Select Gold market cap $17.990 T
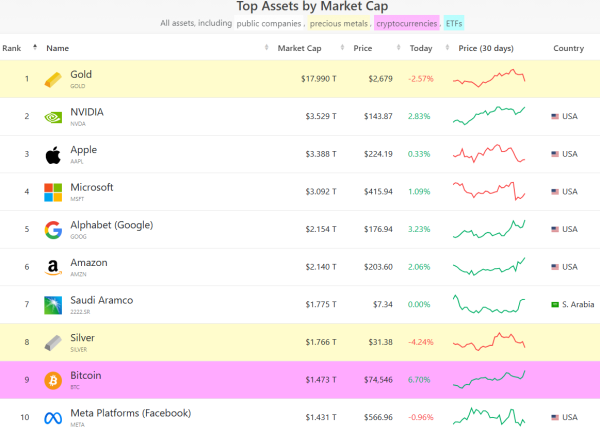 pos(319,79)
